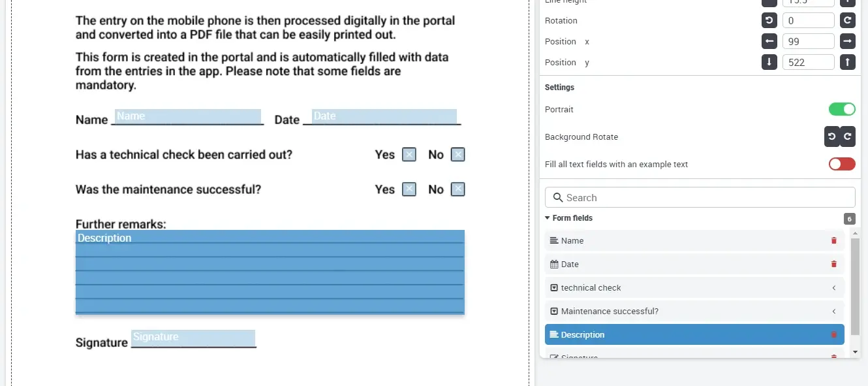Disable the Portrait toggle
The width and height of the screenshot is (868, 386).
[x=842, y=109]
